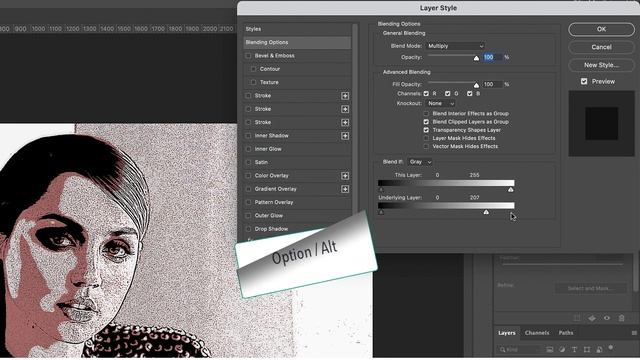Uncheck the B channel checkbox

click(x=469, y=93)
